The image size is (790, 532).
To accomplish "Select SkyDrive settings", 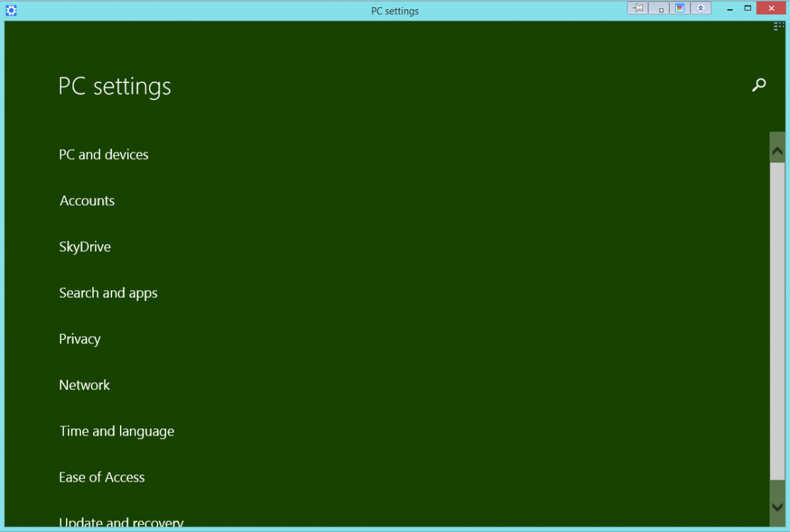I will click(85, 247).
